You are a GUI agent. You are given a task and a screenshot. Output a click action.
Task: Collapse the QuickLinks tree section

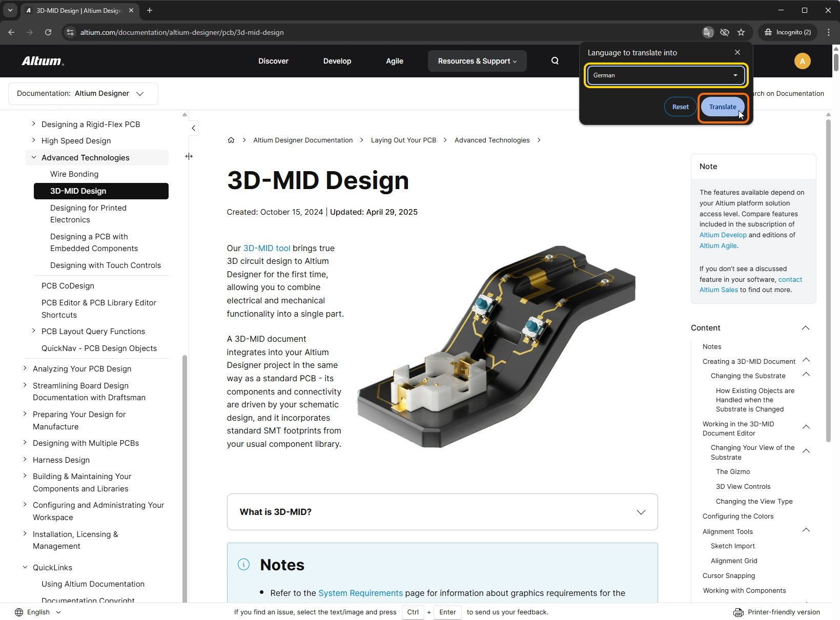click(x=25, y=567)
